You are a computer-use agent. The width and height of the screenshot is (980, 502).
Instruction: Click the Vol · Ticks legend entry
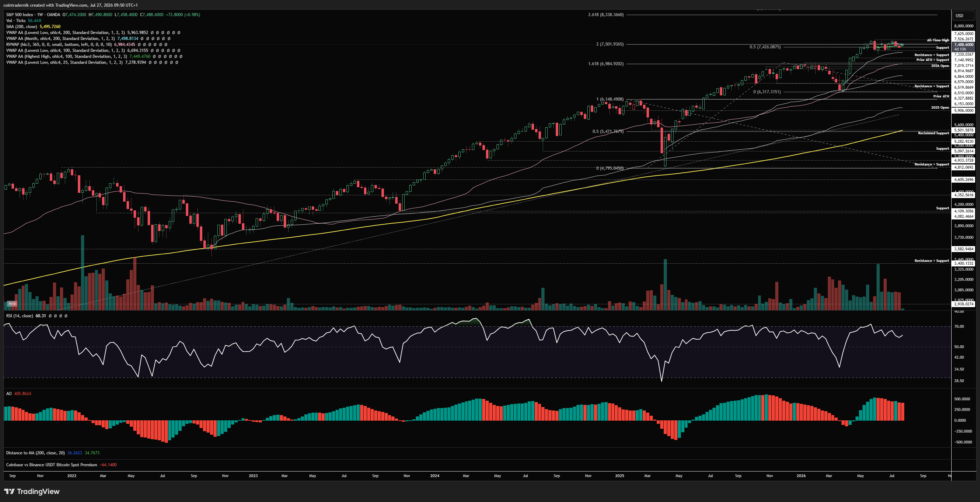[15, 21]
